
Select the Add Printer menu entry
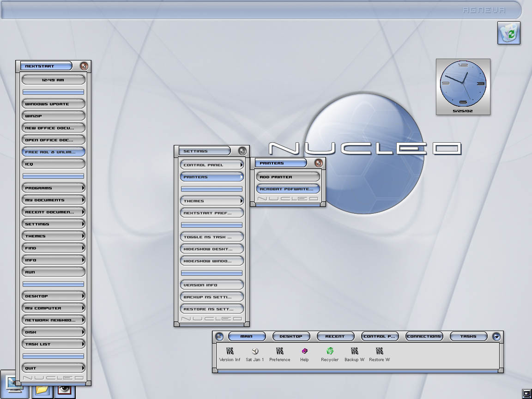click(288, 177)
